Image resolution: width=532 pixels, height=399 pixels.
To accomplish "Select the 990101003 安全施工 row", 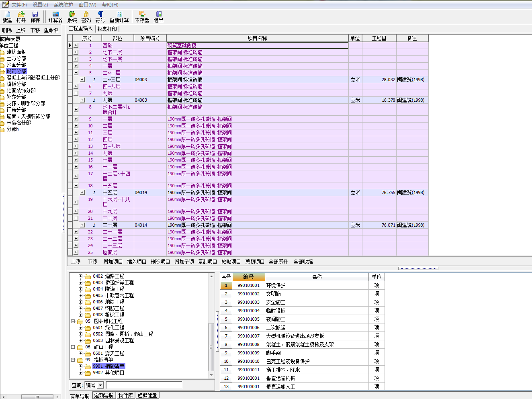I will coord(302,302).
